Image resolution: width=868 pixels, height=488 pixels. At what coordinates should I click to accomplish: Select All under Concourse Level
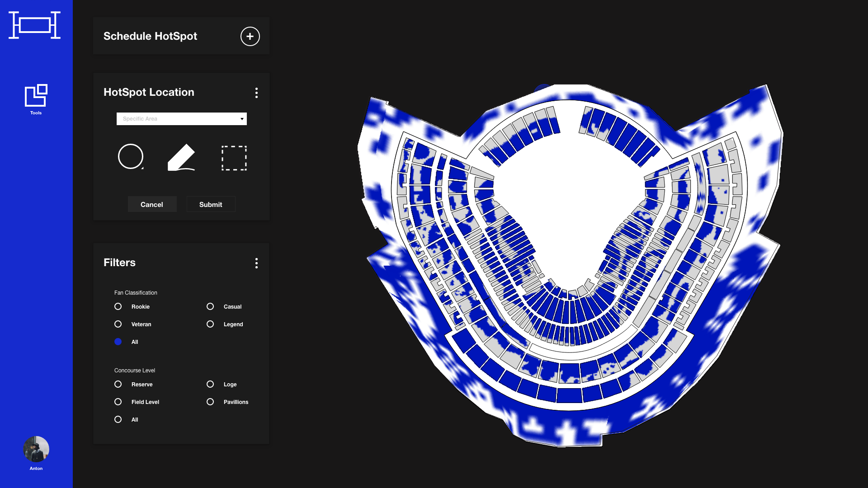click(x=118, y=419)
